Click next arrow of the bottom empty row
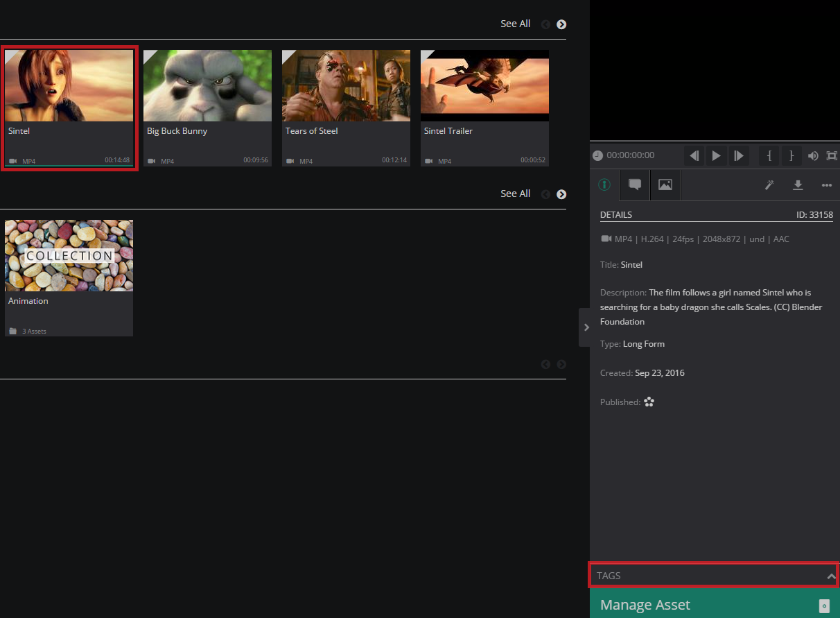 pyautogui.click(x=561, y=364)
